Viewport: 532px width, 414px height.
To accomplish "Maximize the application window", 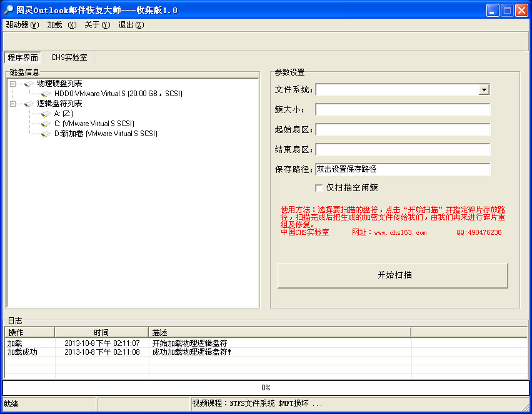I will (507, 10).
